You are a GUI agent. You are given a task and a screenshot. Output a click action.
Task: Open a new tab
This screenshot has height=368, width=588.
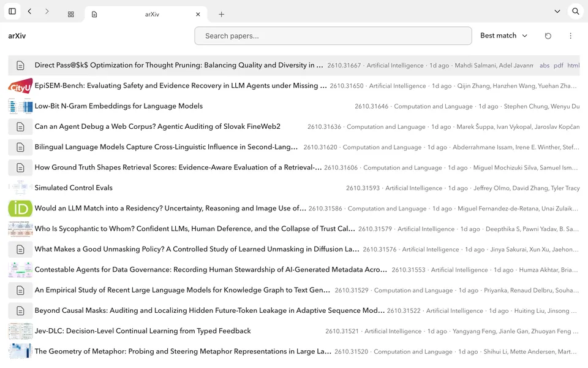pyautogui.click(x=221, y=14)
